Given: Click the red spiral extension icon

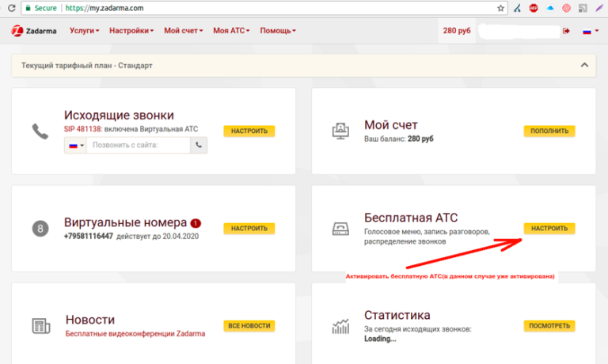Looking at the screenshot, I should pos(566,8).
